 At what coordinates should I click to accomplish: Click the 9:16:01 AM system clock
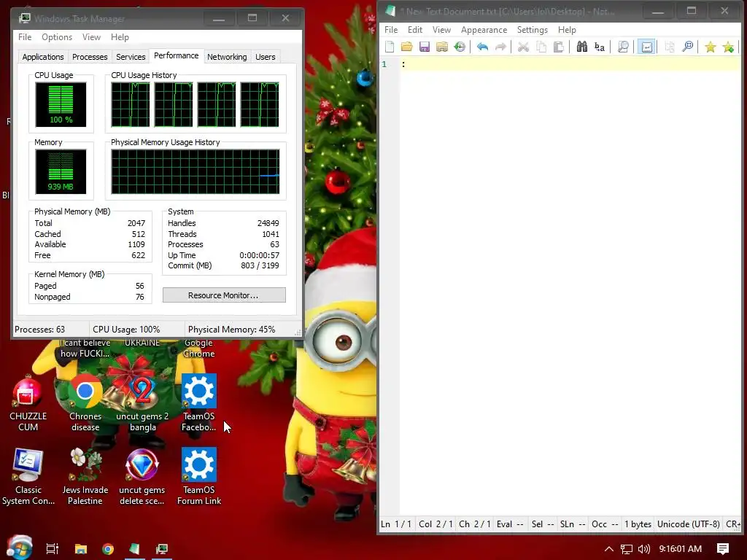681,549
